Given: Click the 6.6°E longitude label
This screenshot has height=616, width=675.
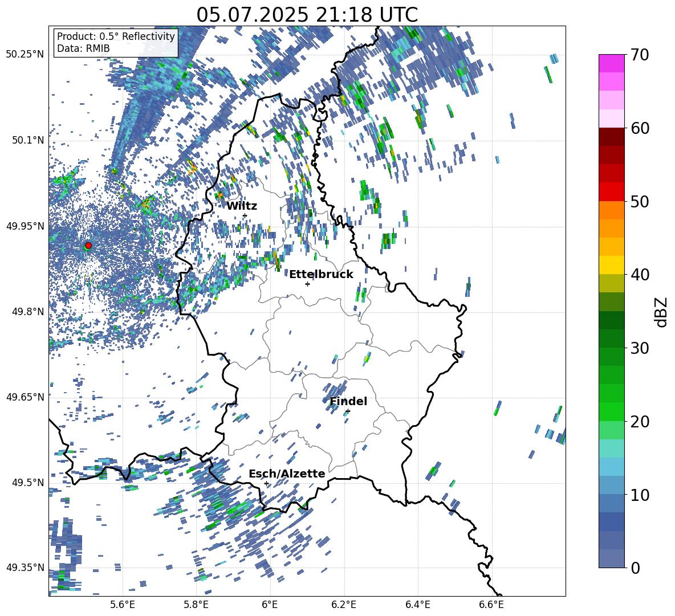Looking at the screenshot, I should click(491, 605).
